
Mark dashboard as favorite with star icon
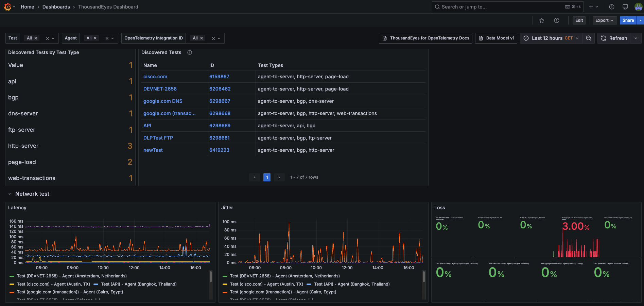pyautogui.click(x=542, y=20)
